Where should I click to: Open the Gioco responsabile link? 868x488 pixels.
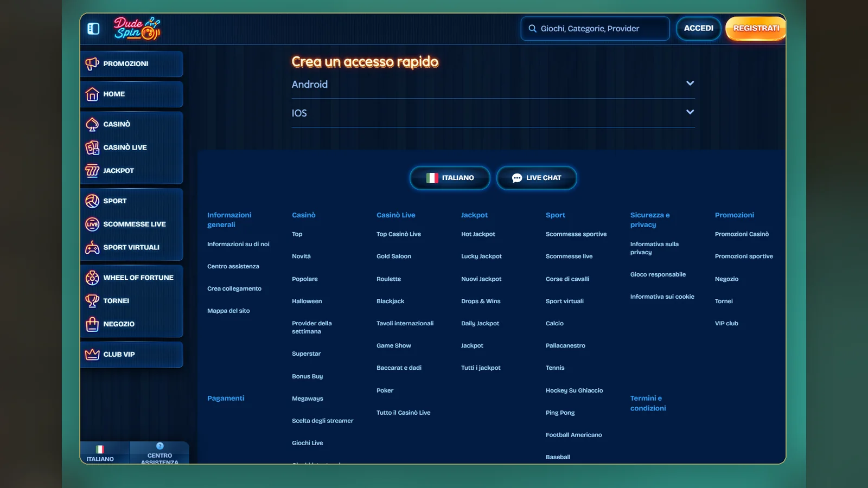[658, 274]
